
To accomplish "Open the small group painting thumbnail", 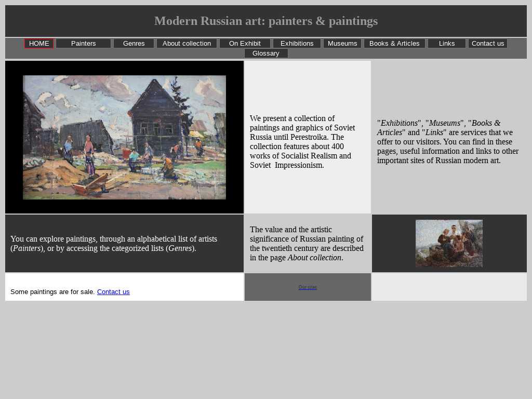I will point(449,243).
